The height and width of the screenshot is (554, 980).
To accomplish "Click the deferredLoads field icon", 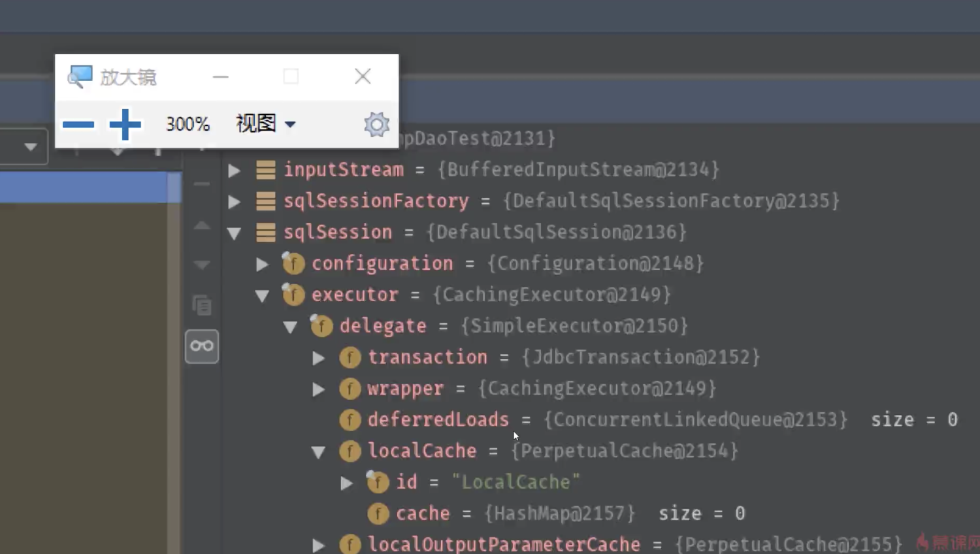I will (350, 419).
